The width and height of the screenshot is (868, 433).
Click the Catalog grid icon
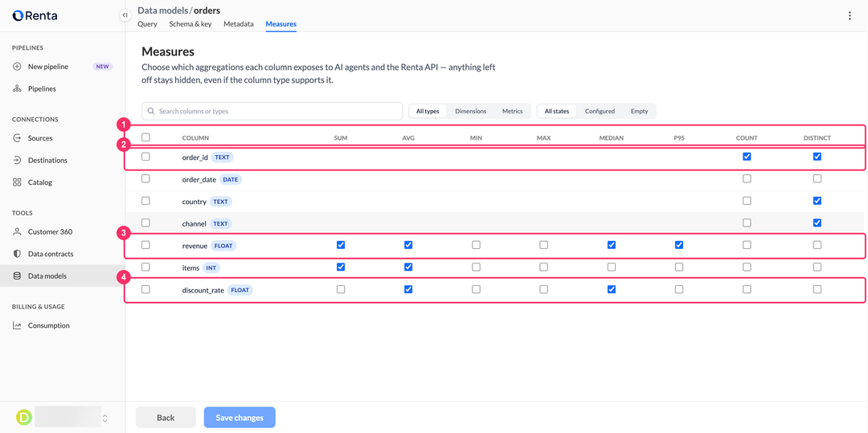pos(17,182)
